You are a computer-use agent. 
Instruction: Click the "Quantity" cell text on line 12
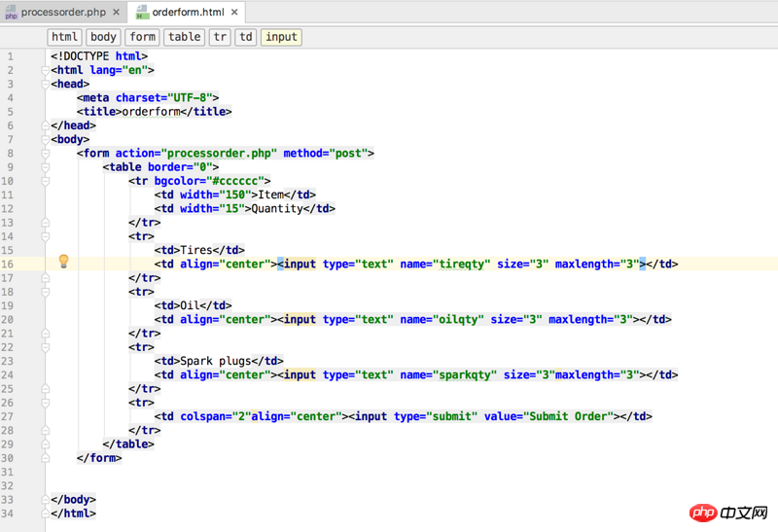pyautogui.click(x=277, y=209)
